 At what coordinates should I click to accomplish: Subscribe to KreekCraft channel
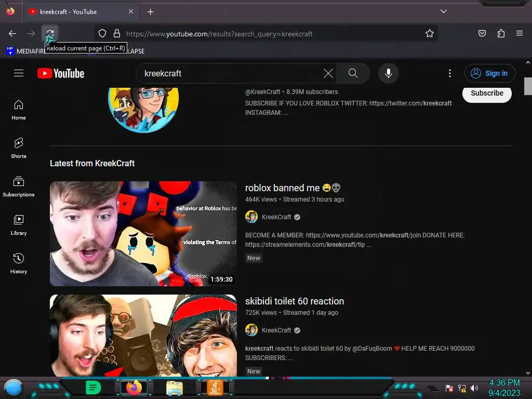tap(487, 94)
